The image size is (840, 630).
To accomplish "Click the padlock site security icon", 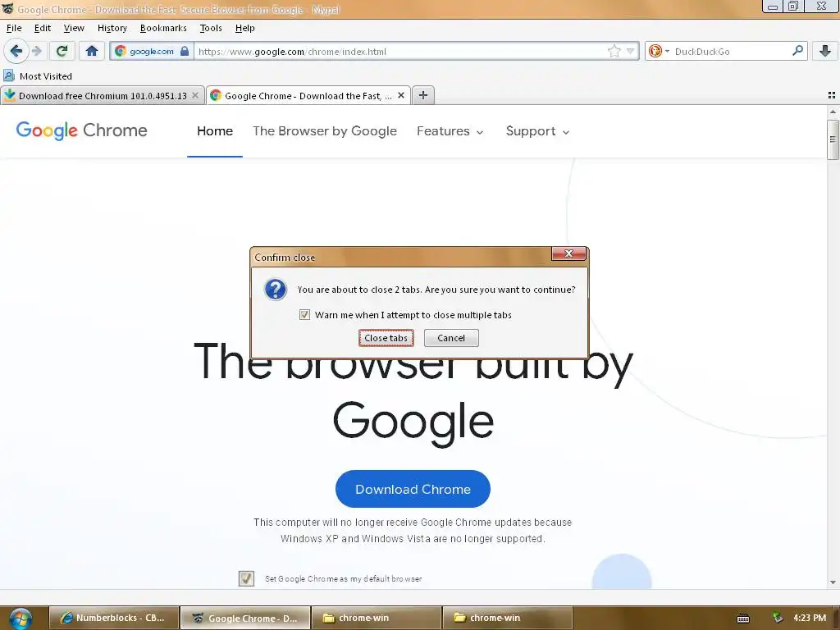I will pos(185,52).
